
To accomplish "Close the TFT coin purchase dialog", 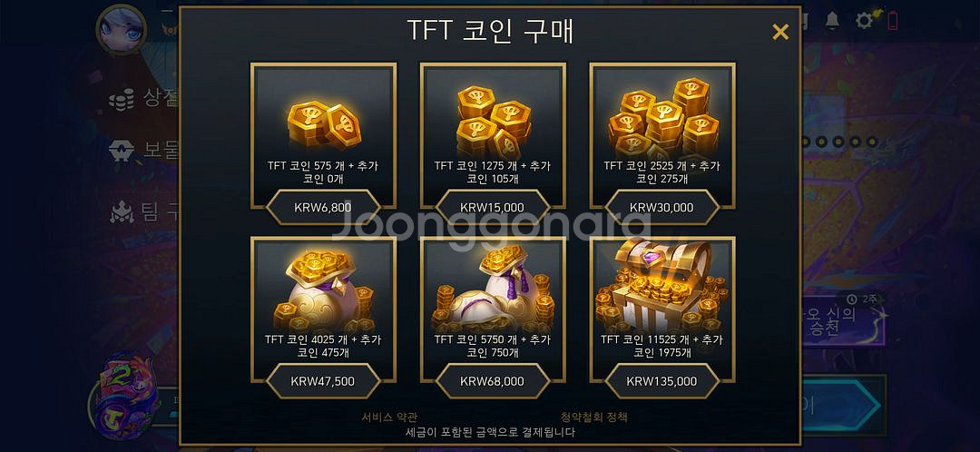I will [x=780, y=32].
